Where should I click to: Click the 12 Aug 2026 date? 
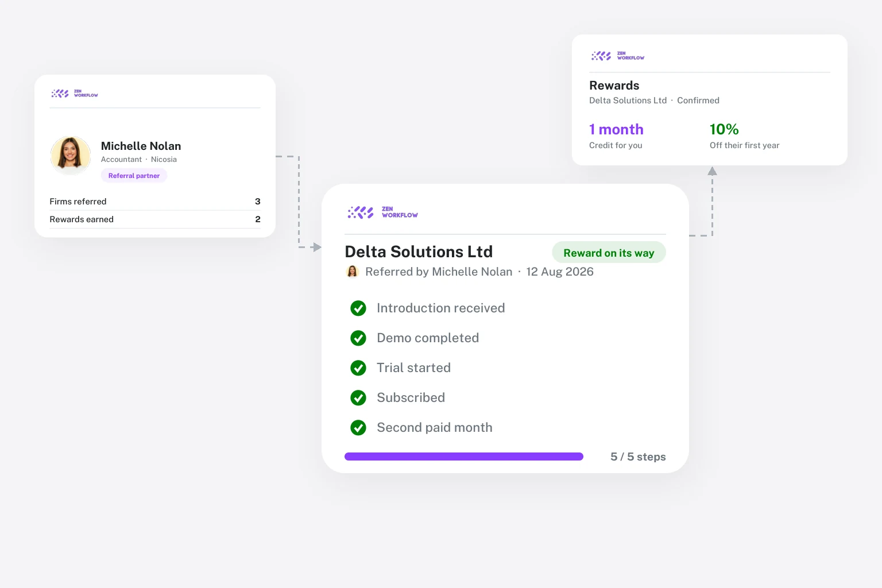560,272
